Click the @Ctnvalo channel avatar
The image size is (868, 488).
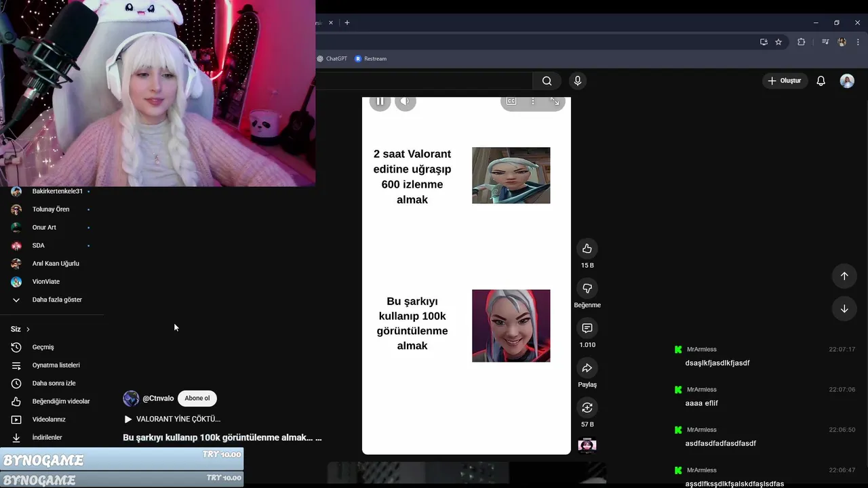tap(131, 399)
